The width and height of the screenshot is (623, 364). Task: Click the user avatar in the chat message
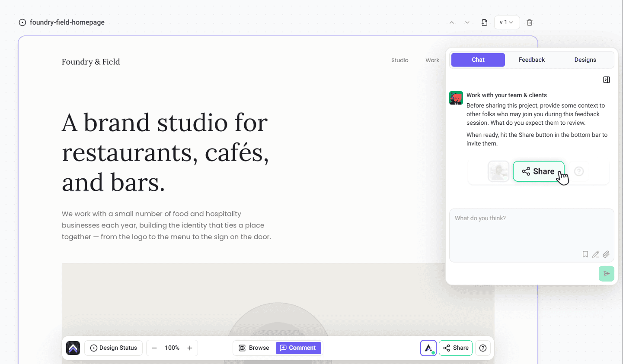456,98
